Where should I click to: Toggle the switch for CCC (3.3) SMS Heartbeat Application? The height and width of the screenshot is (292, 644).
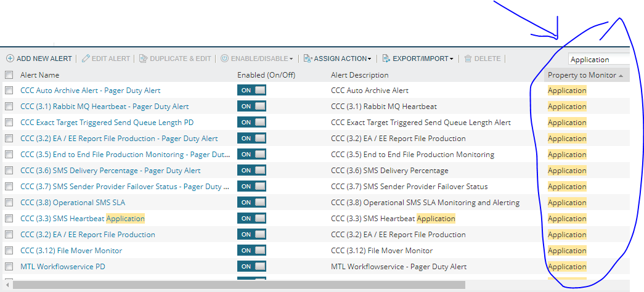click(251, 219)
